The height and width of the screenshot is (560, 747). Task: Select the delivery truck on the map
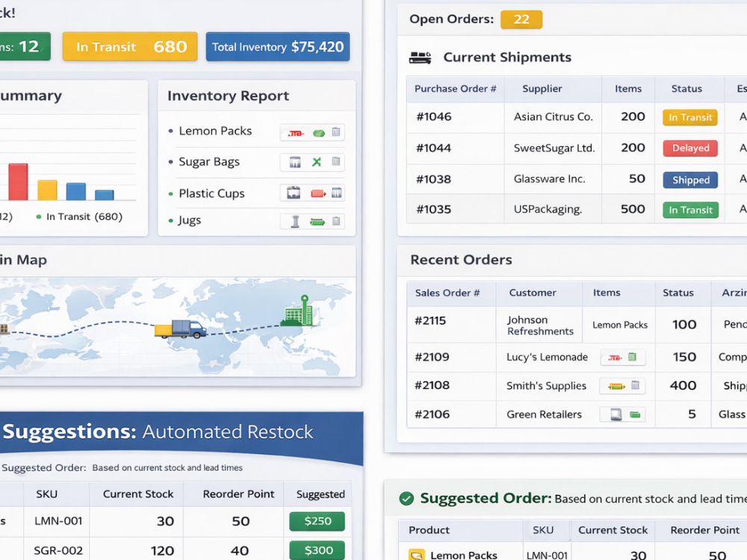181,329
